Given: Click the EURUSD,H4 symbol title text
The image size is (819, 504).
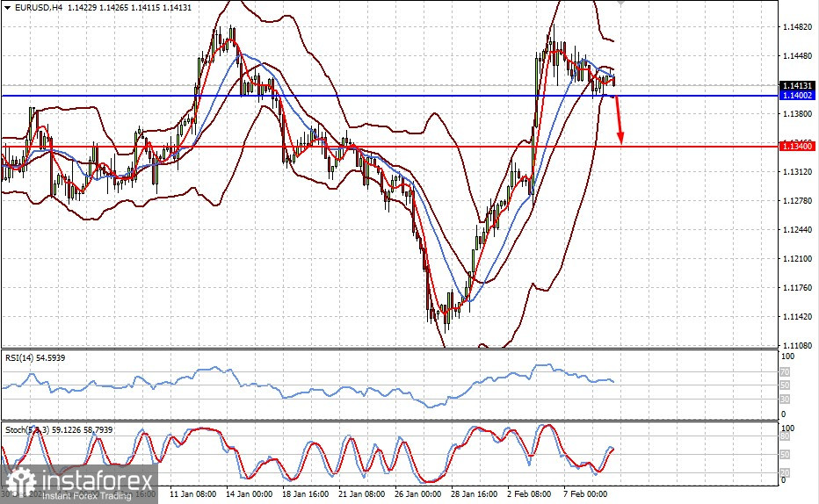Looking at the screenshot, I should pos(40,8).
